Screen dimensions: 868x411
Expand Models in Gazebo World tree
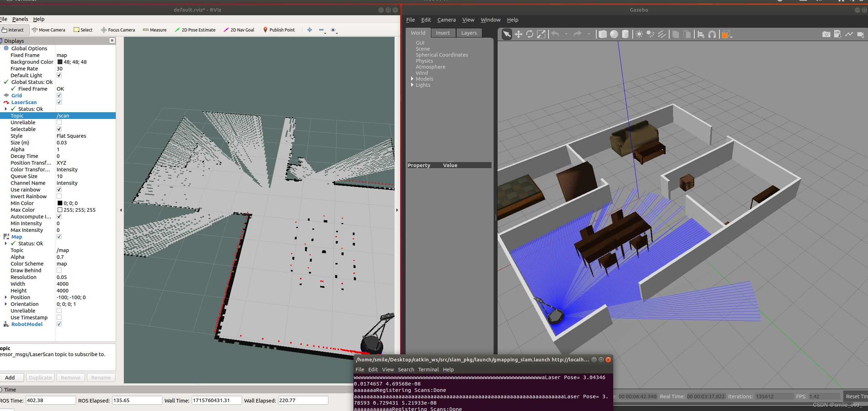[412, 79]
